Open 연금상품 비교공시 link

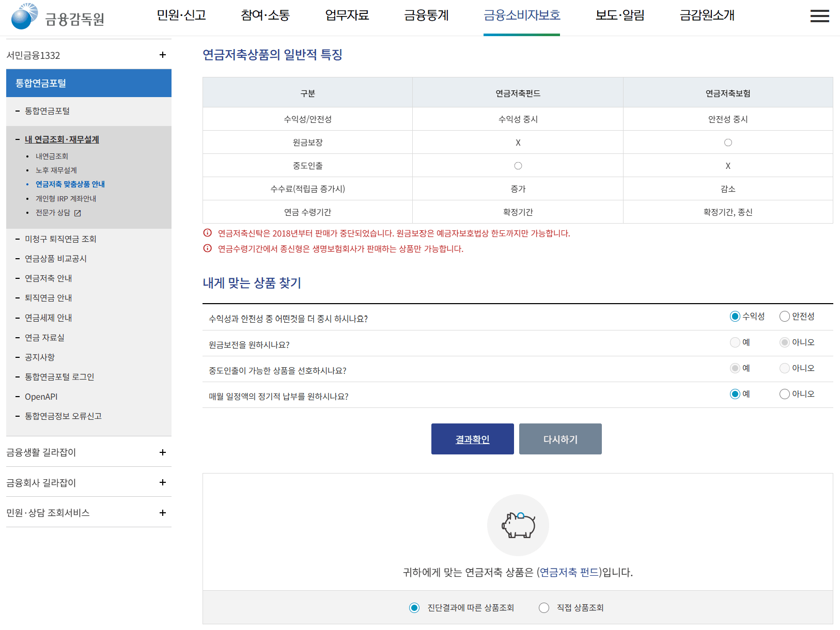point(56,259)
